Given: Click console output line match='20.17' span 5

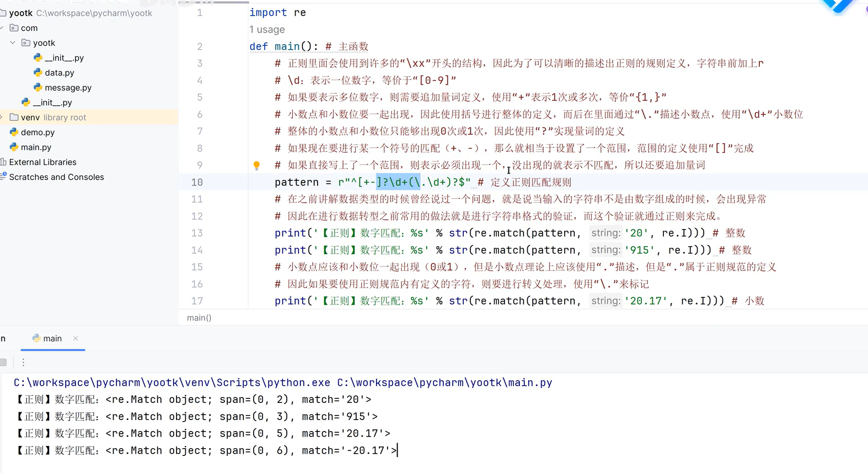Looking at the screenshot, I should tap(202, 433).
